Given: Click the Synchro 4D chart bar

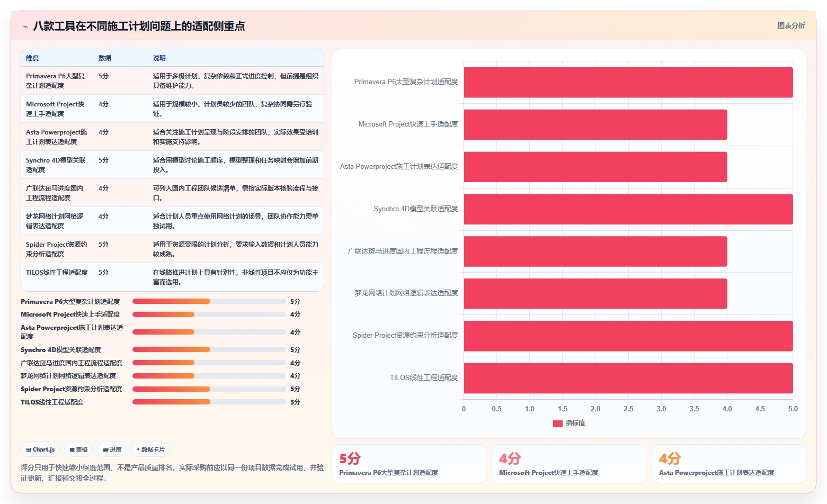Looking at the screenshot, I should (628, 209).
